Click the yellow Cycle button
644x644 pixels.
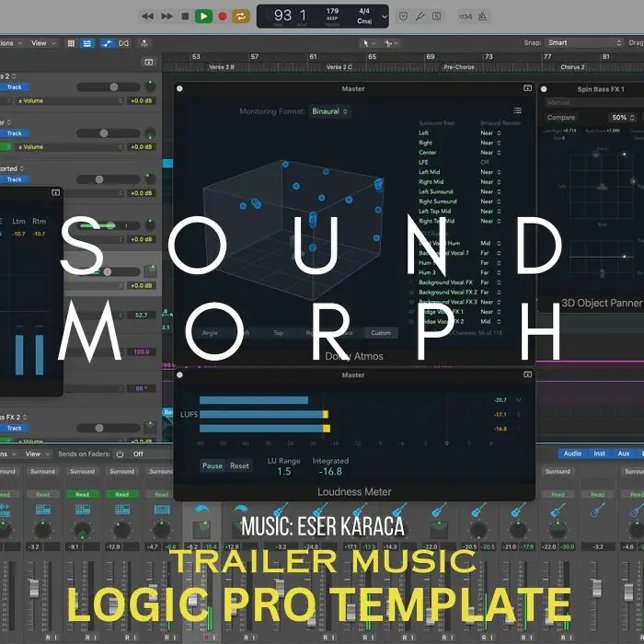(241, 17)
